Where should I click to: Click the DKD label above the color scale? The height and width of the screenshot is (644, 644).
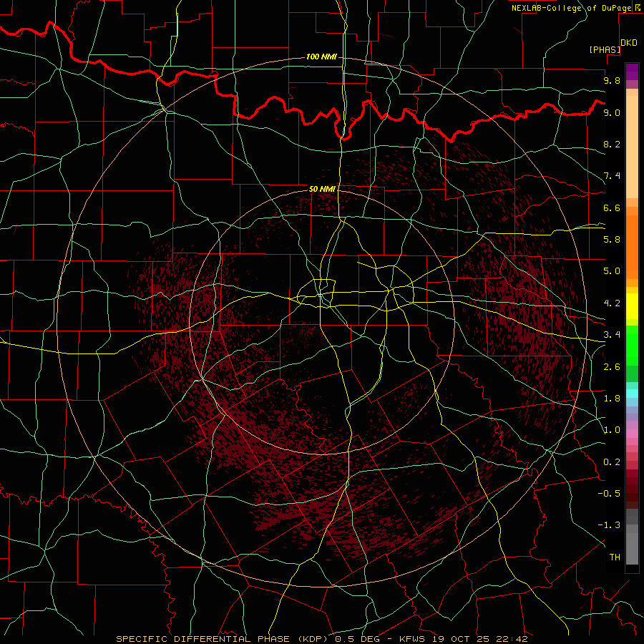[629, 43]
